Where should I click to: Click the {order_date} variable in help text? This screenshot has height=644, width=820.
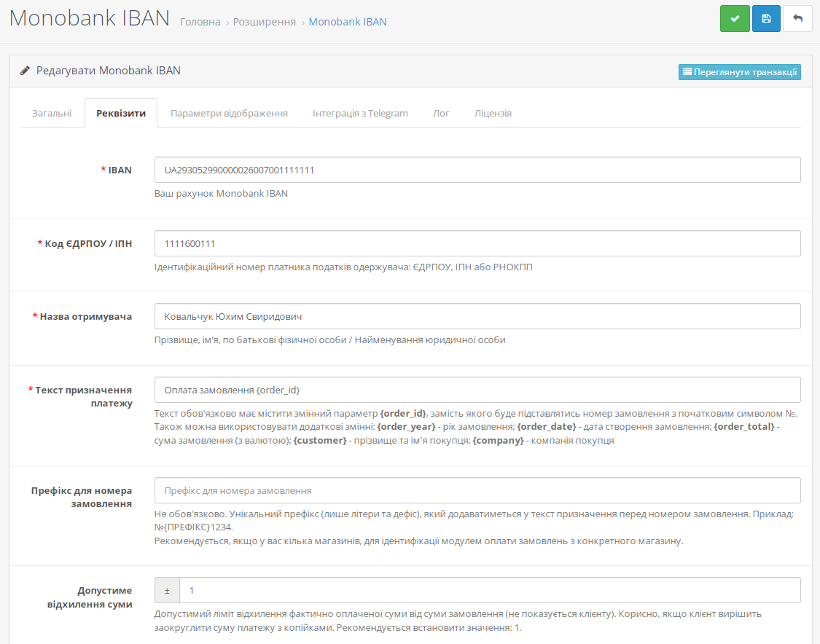(x=547, y=427)
